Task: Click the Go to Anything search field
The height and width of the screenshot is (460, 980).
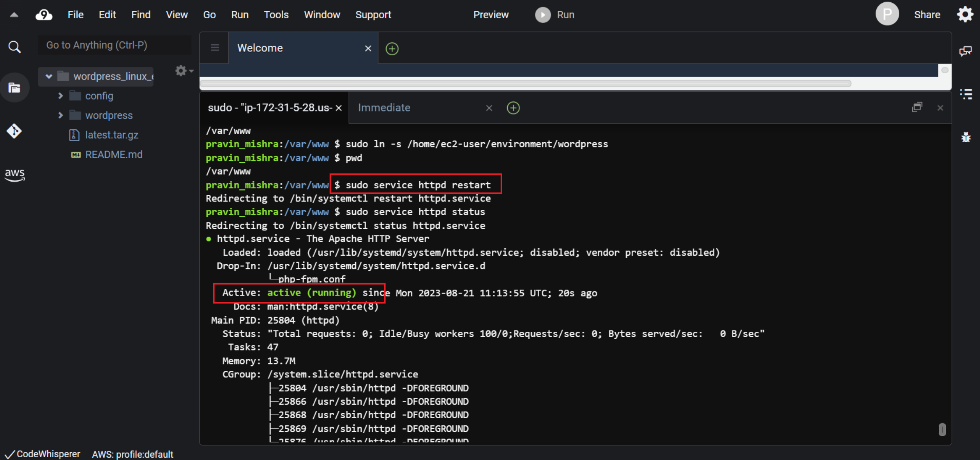Action: pos(115,45)
